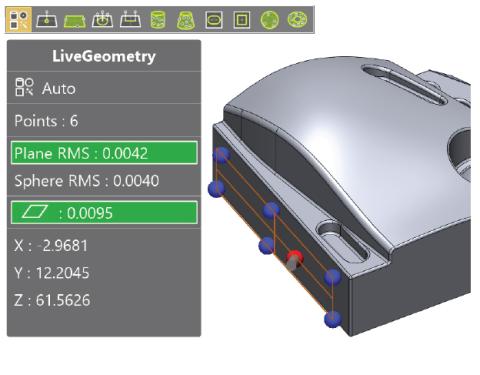Viewport: 480px width, 375px height.
Task: Select the green 'Plane RMS : 0.0042' row
Action: click(104, 153)
